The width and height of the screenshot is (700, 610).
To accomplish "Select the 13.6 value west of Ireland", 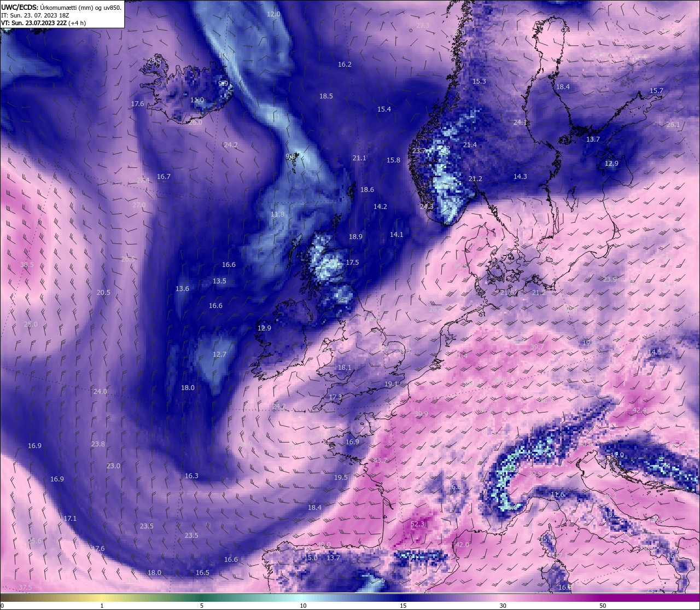I will tap(182, 288).
